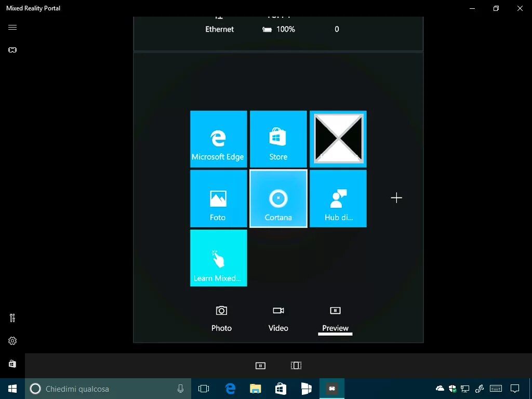Viewport: 532px width, 399px height.
Task: Launch the Microsoft Edge tile
Action: (219, 139)
